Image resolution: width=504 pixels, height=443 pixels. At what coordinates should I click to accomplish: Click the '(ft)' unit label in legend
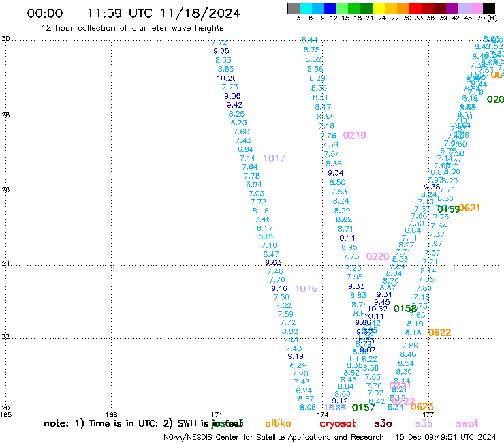tap(492, 18)
